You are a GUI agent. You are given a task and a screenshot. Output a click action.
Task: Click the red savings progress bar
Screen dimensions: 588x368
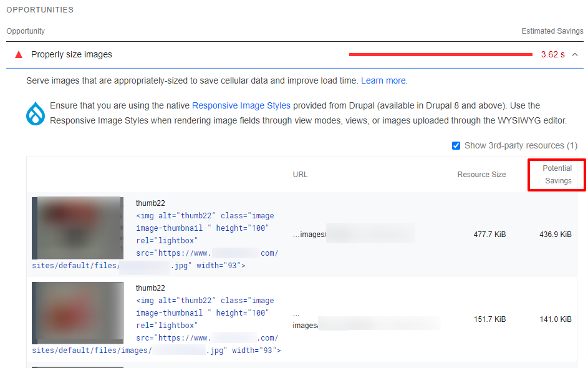[440, 54]
